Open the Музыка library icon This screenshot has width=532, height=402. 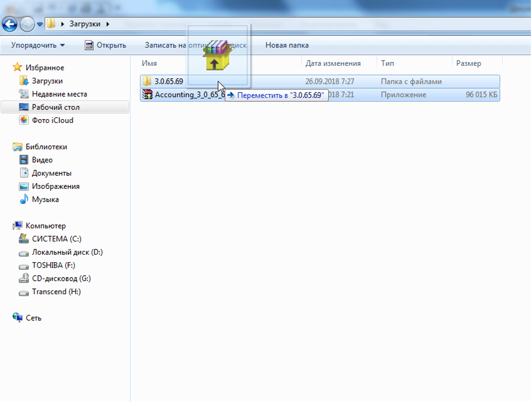point(24,200)
